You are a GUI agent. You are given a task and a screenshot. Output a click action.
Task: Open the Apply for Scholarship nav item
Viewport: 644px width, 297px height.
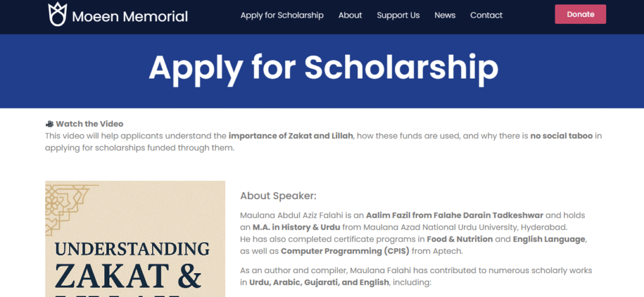(282, 15)
